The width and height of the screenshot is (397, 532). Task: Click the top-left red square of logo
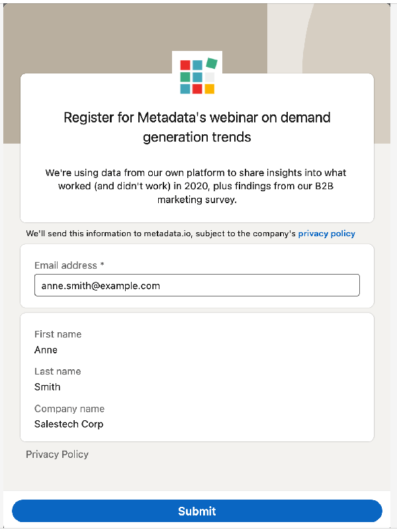coord(185,65)
